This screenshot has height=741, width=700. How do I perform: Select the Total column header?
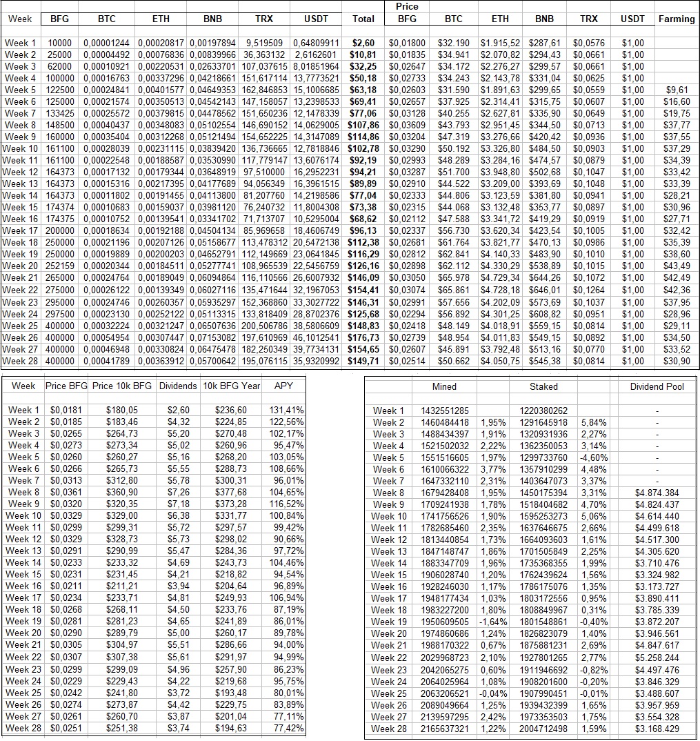pos(363,19)
